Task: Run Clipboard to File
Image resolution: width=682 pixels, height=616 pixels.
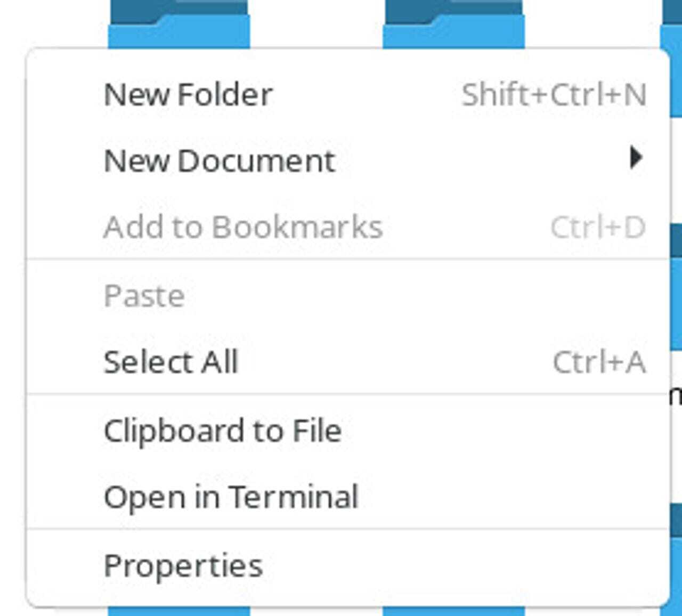Action: [x=222, y=431]
